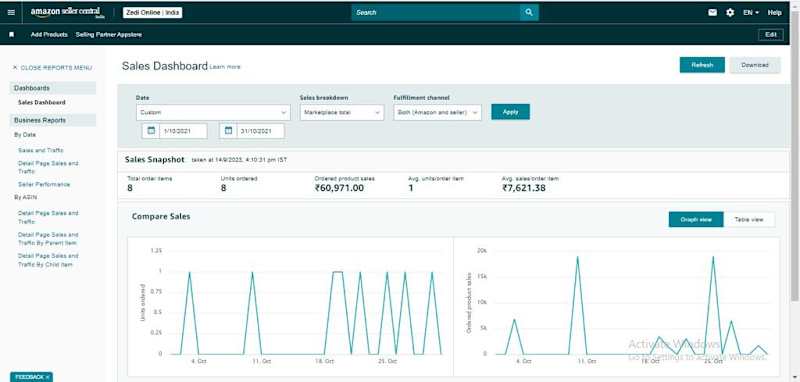The image size is (800, 382).
Task: Select the Business Reports section header
Action: tap(53, 120)
